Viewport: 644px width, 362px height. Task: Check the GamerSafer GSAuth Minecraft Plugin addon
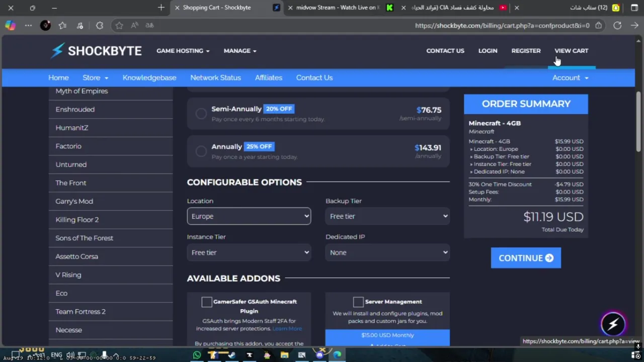[207, 302]
